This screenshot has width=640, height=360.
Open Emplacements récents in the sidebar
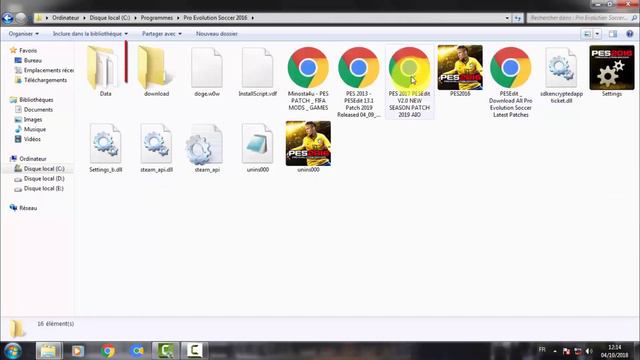[44, 70]
